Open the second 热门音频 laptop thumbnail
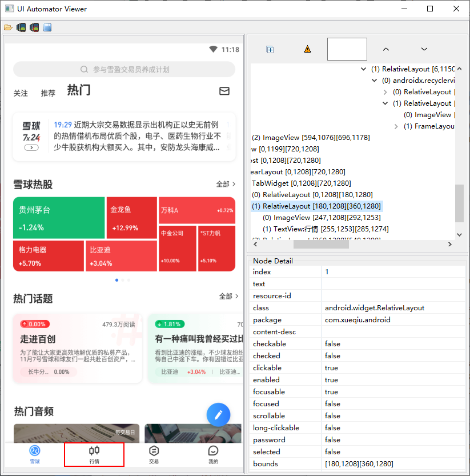The height and width of the screenshot is (476, 470). tap(193, 433)
